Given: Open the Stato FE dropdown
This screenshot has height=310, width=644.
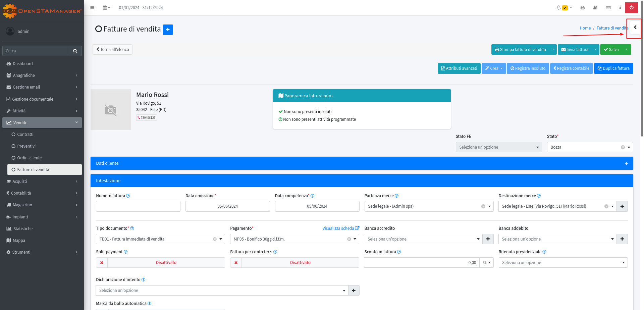Looking at the screenshot, I should click(498, 147).
